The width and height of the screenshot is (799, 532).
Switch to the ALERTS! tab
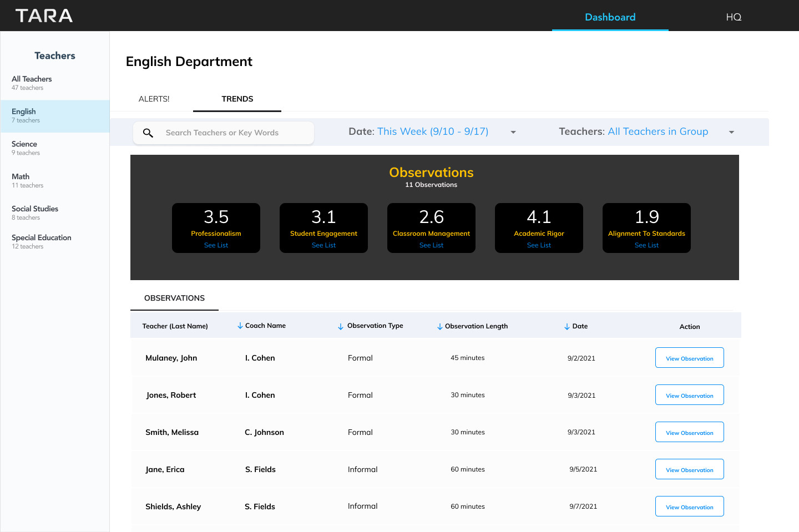[154, 99]
